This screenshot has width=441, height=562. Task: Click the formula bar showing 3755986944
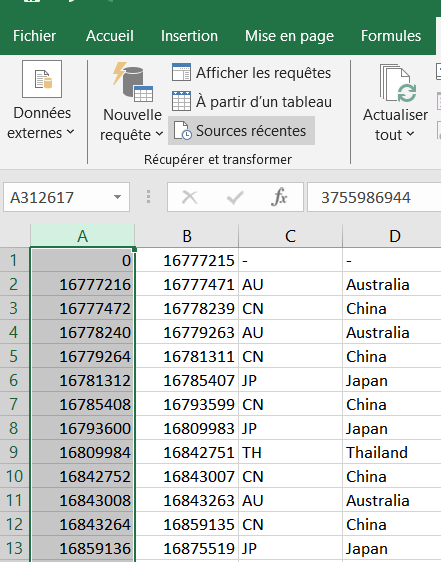point(374,197)
